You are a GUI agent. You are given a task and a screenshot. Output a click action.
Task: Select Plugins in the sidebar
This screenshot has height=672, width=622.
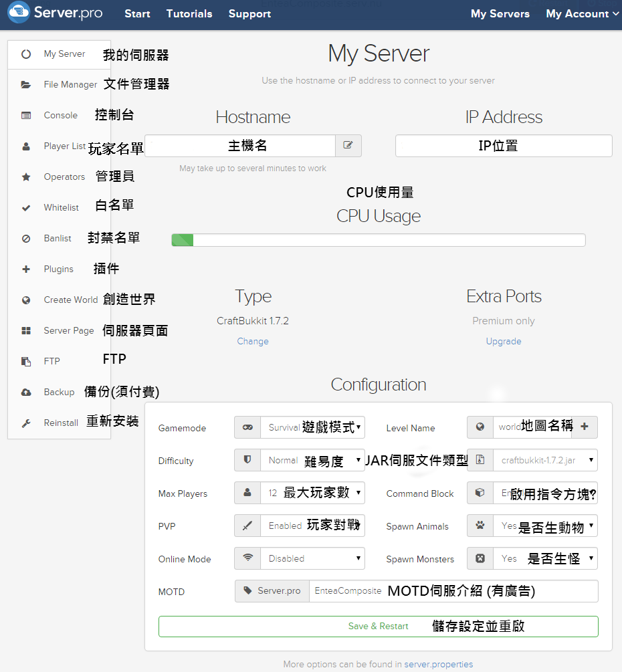click(59, 269)
